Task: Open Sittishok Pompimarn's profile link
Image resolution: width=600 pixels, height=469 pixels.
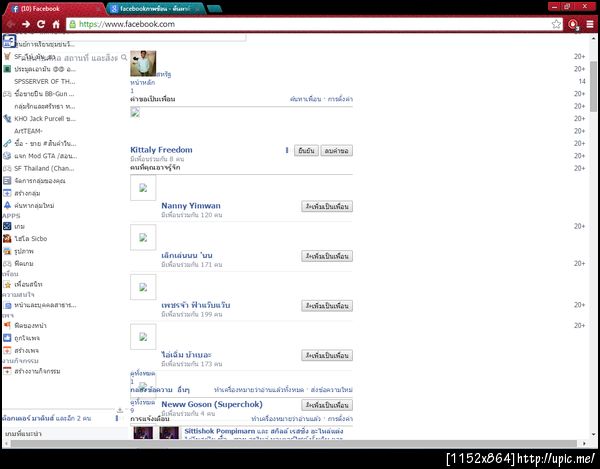Action: coord(220,431)
